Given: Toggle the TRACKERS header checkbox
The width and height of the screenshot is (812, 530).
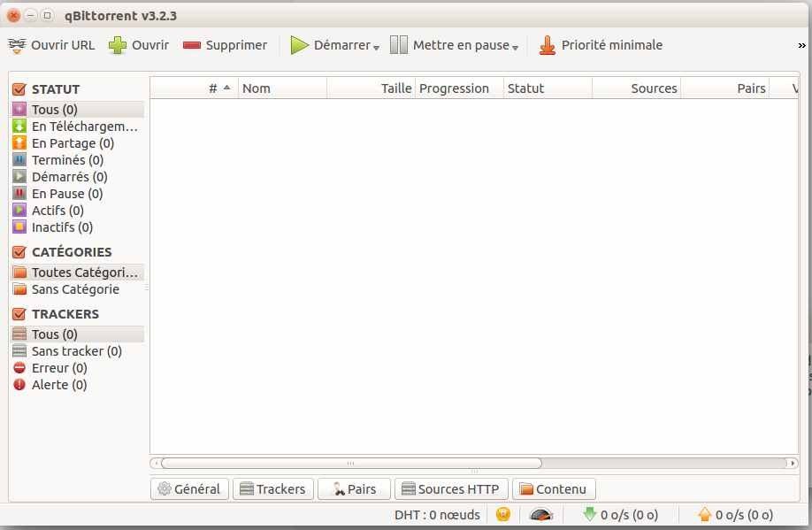Looking at the screenshot, I should pyautogui.click(x=18, y=313).
